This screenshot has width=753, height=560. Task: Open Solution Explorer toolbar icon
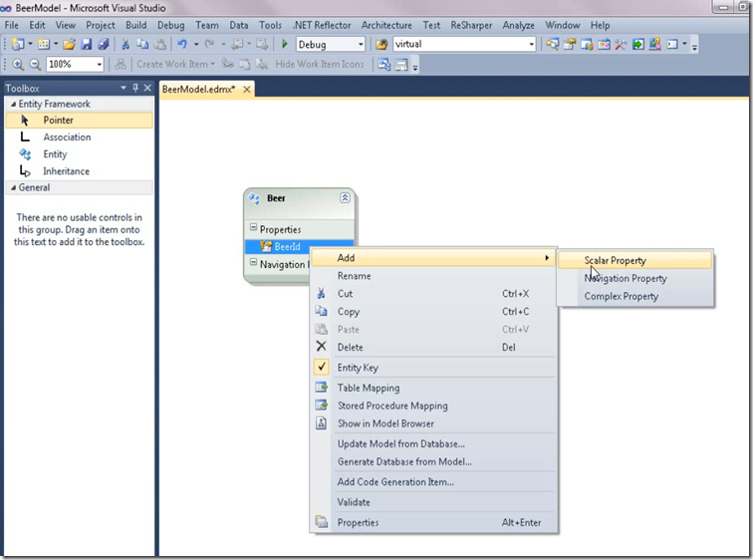552,44
